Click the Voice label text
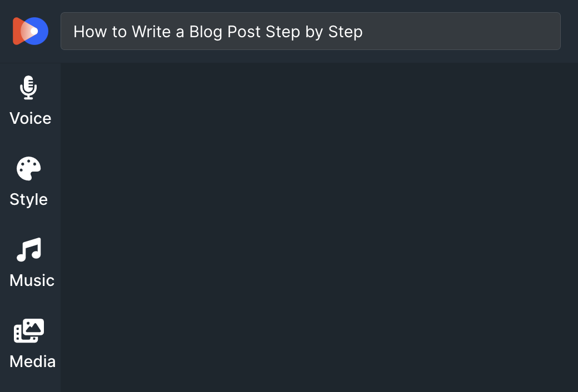The image size is (578, 392). click(x=29, y=118)
